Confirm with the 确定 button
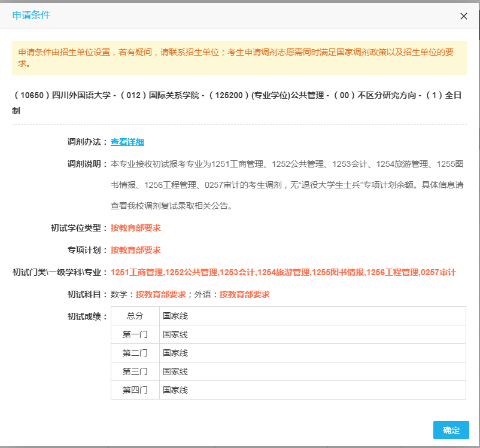This screenshot has height=448, width=480. (451, 430)
